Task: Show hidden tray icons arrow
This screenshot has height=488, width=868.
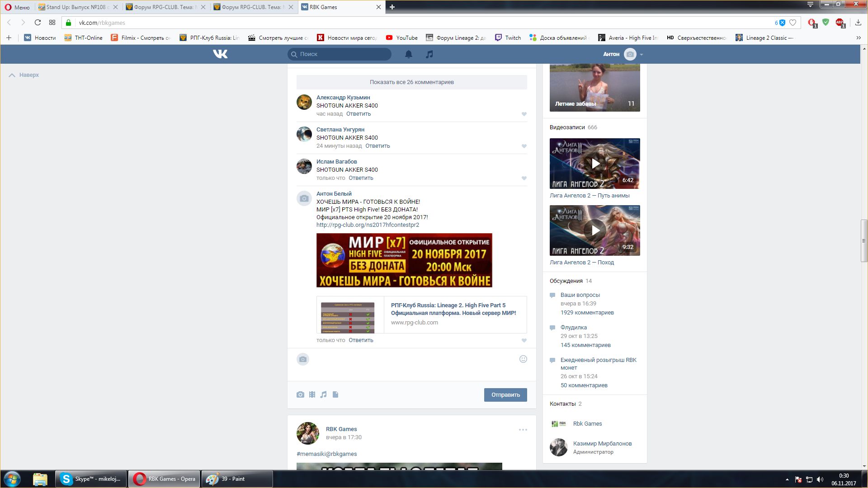Action: click(x=787, y=480)
